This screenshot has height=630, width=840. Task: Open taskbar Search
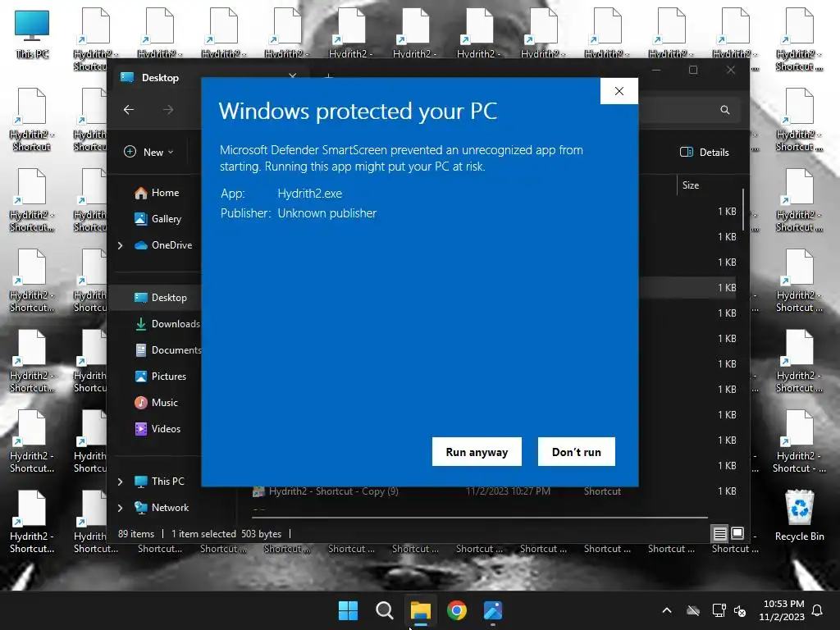click(x=384, y=610)
